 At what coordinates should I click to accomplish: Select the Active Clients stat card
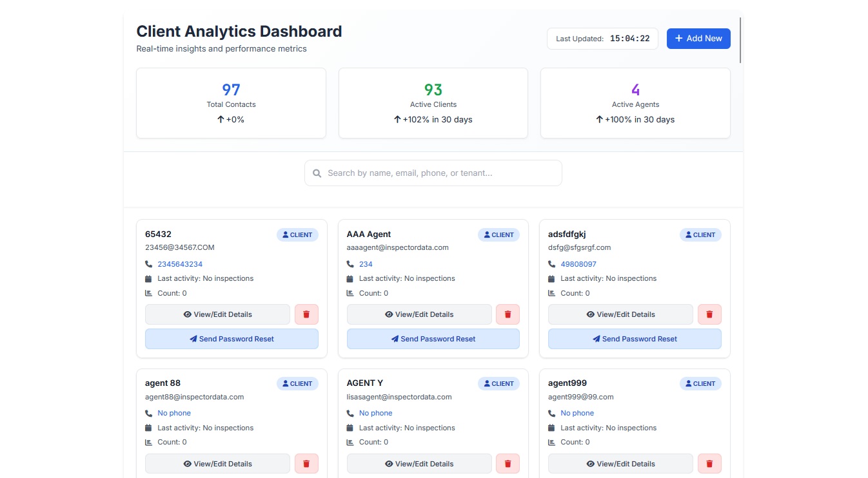coord(433,103)
